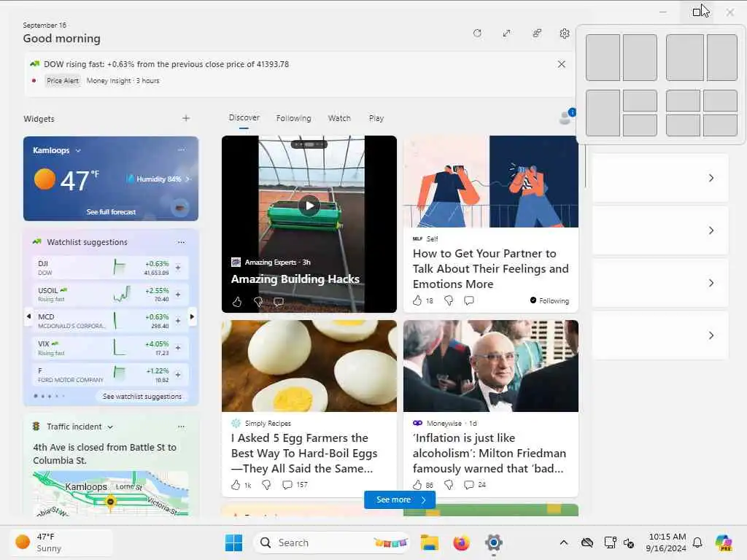Dislike the Moneywise inflation article

(449, 485)
